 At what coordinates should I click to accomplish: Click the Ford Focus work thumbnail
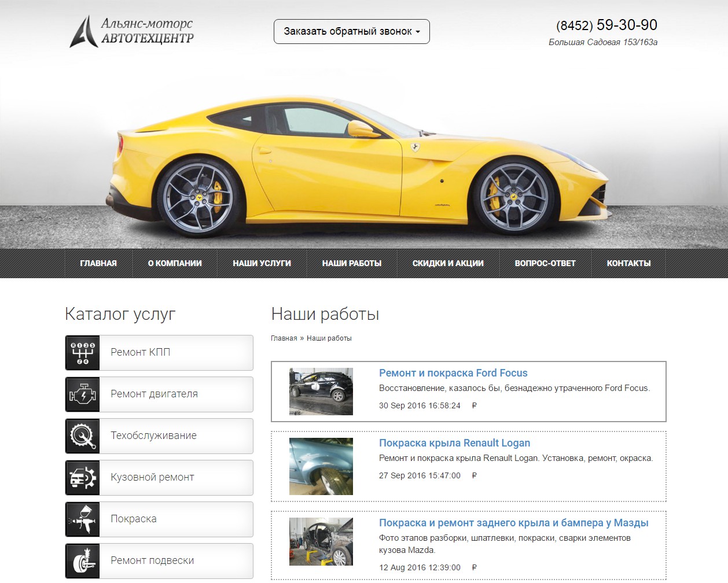321,392
